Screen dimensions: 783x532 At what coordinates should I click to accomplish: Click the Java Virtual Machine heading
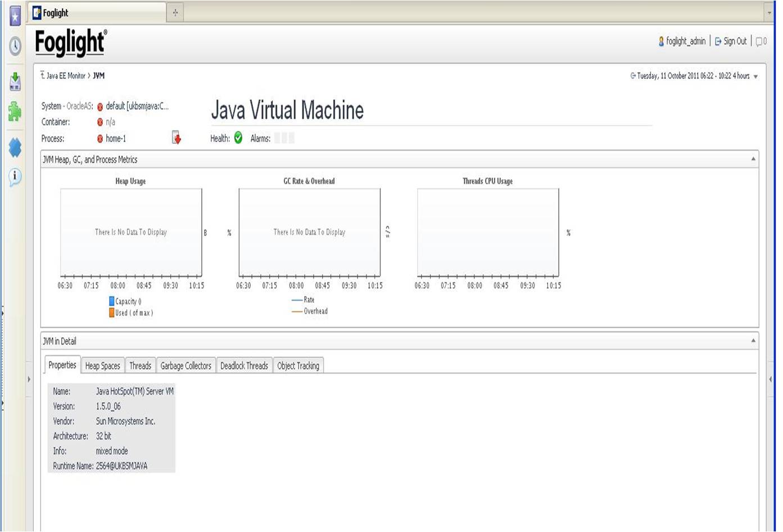coord(287,110)
